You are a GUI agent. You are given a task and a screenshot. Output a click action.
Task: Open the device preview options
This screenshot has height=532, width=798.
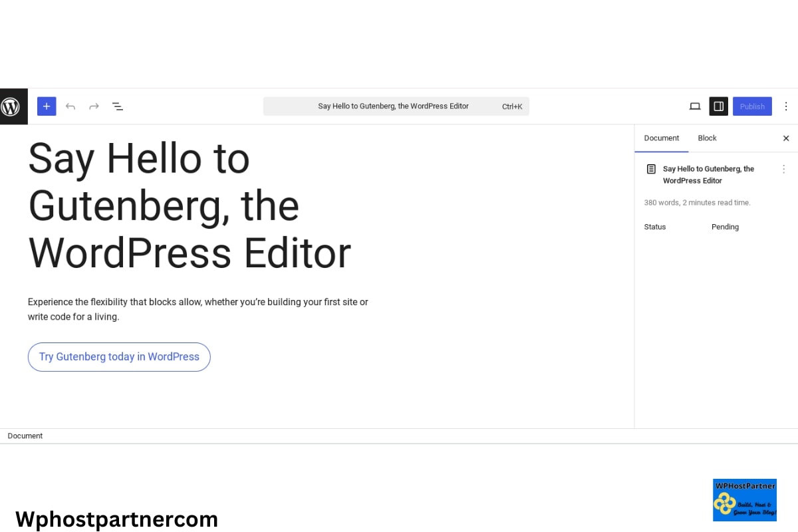694,106
